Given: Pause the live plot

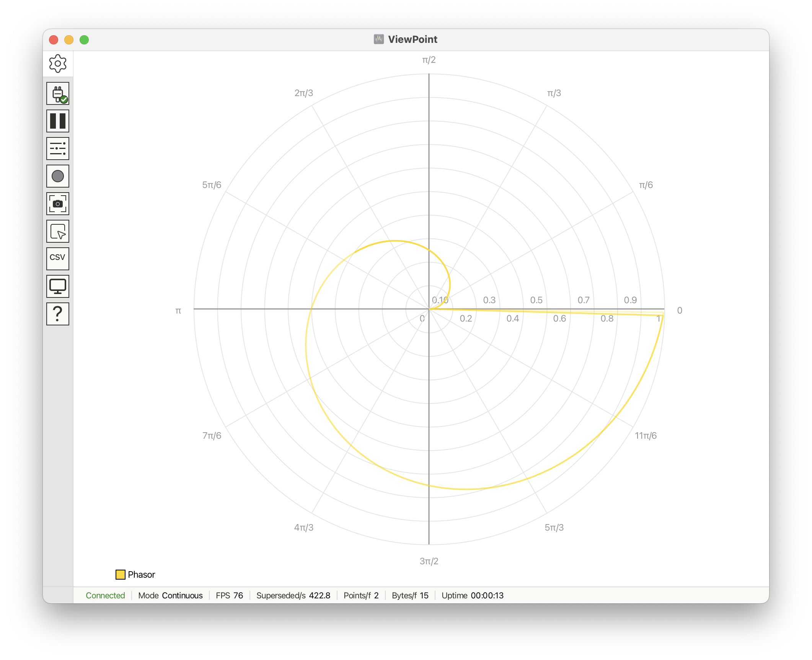Looking at the screenshot, I should [x=58, y=121].
